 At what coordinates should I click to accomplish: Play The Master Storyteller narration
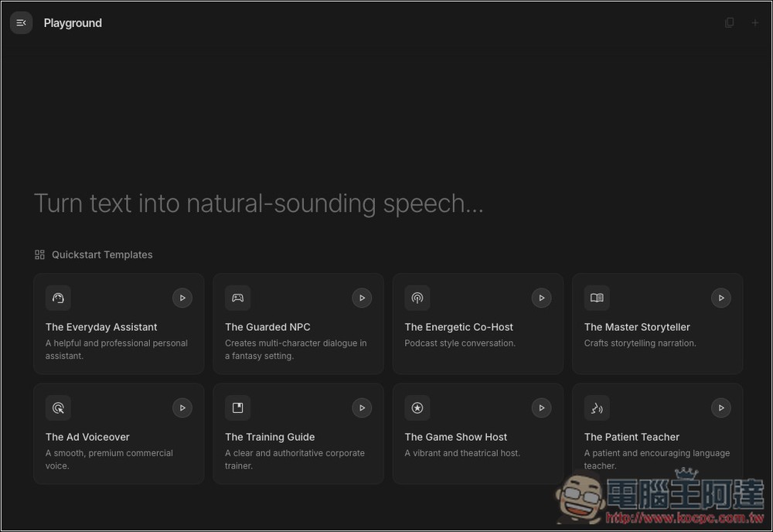point(720,298)
